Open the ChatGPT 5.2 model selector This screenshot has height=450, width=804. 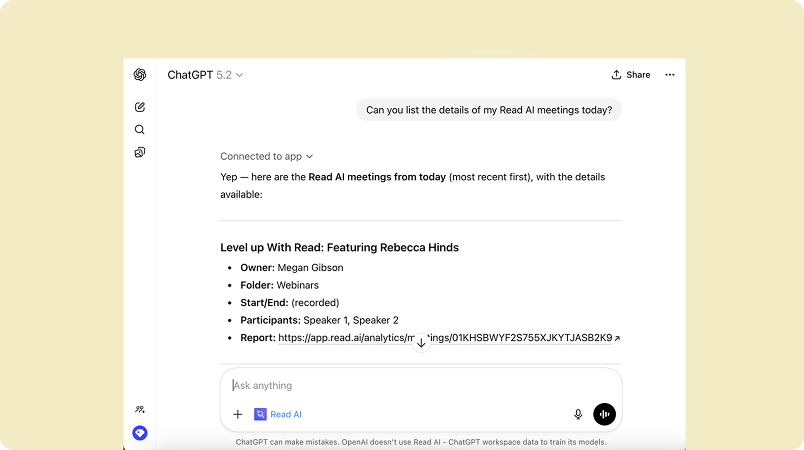click(205, 75)
